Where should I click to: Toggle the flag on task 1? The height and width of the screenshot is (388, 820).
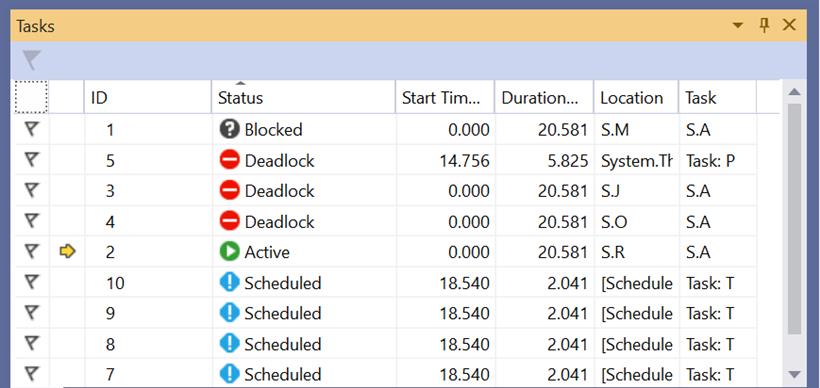(32, 129)
